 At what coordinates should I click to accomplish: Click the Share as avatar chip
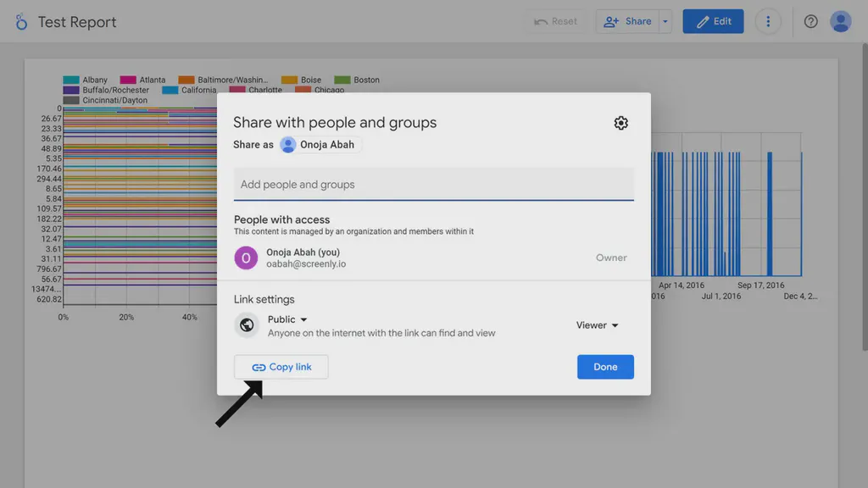coord(320,144)
